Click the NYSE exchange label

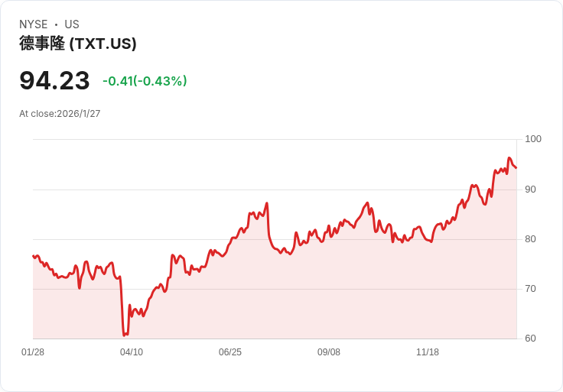tap(34, 24)
